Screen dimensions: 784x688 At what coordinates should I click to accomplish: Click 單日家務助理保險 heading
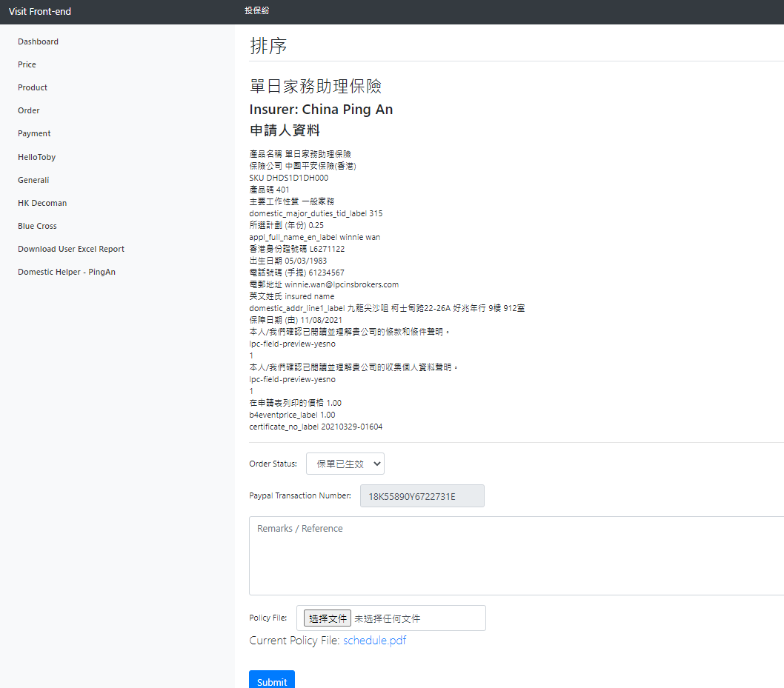tap(316, 87)
